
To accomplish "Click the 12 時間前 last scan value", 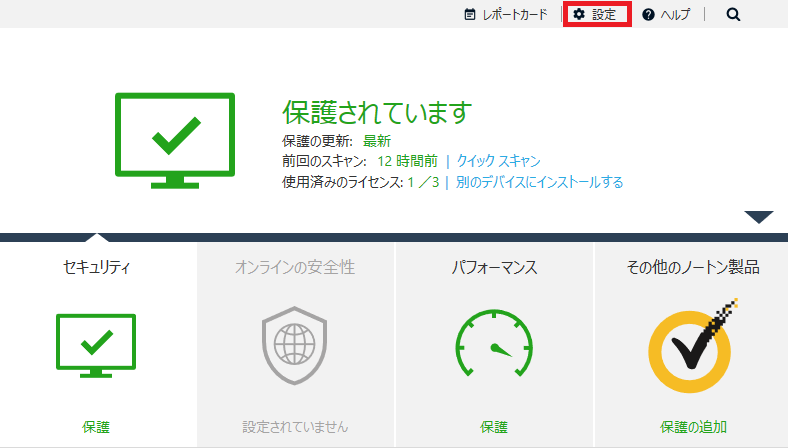I will [x=408, y=161].
